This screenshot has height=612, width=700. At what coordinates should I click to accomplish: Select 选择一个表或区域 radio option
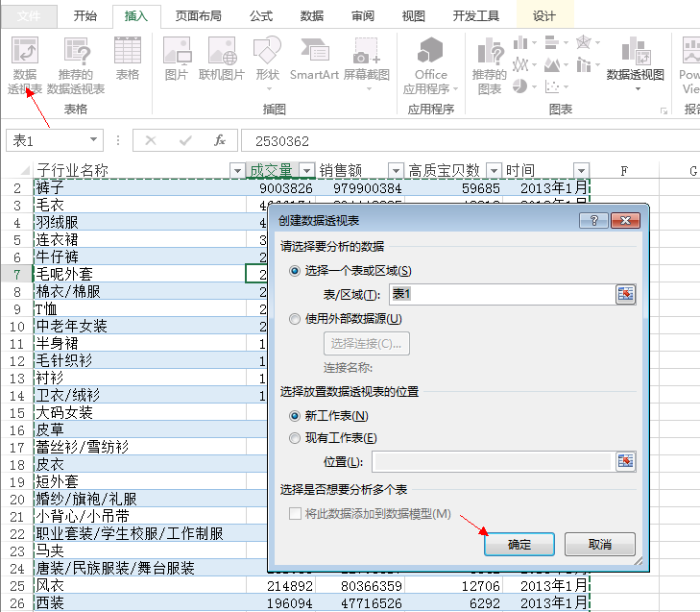(x=295, y=271)
